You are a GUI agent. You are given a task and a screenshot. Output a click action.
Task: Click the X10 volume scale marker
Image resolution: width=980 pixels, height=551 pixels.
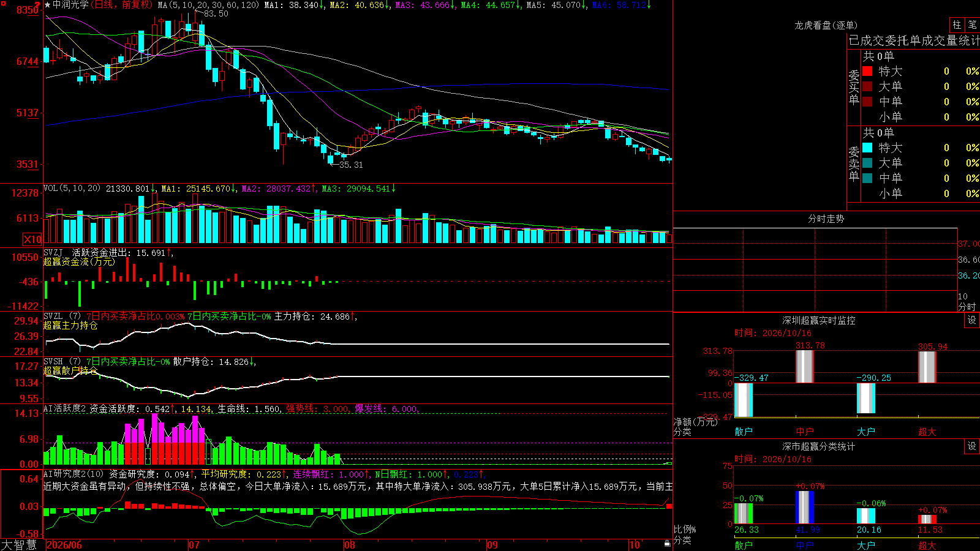pyautogui.click(x=32, y=239)
